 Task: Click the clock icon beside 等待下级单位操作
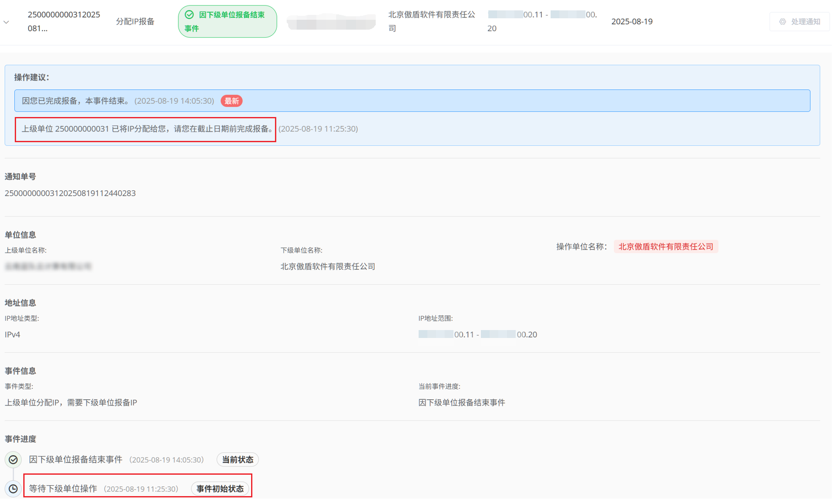[x=13, y=489]
